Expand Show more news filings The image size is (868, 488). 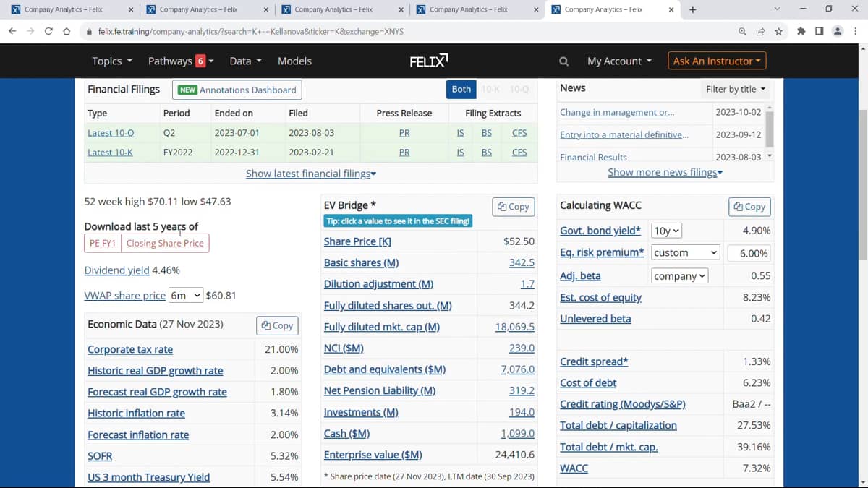[x=665, y=172]
